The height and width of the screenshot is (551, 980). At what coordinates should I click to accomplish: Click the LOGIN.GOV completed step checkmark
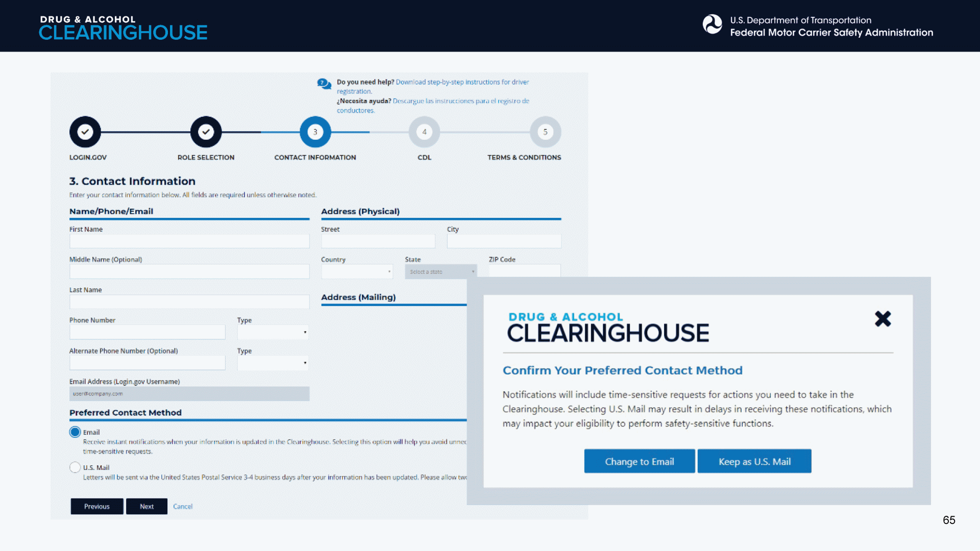(x=85, y=132)
